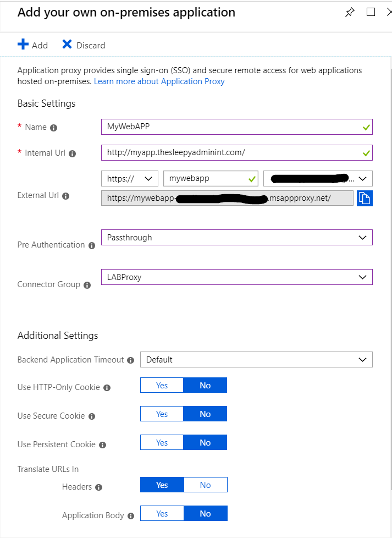Click the Use Secure Cookie info icon
This screenshot has width=392, height=538.
pos(92,416)
